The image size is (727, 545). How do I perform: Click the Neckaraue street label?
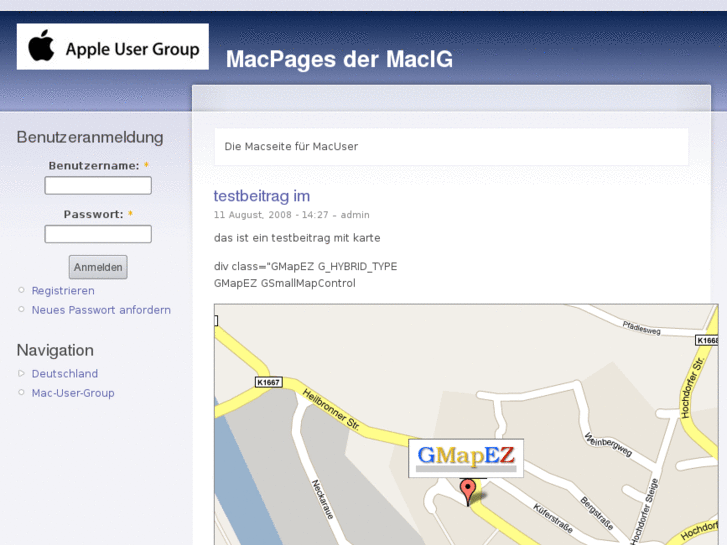pos(323,499)
